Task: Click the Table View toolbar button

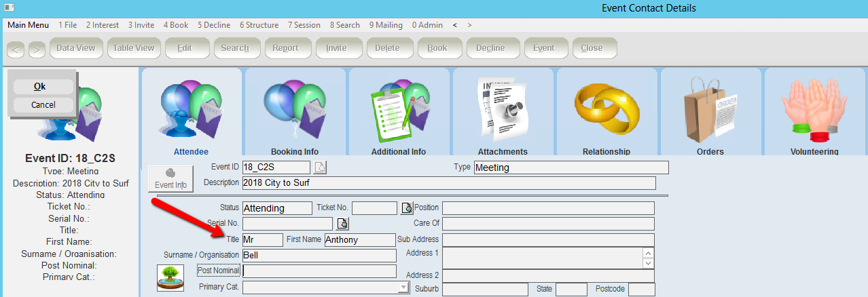Action: pyautogui.click(x=133, y=48)
